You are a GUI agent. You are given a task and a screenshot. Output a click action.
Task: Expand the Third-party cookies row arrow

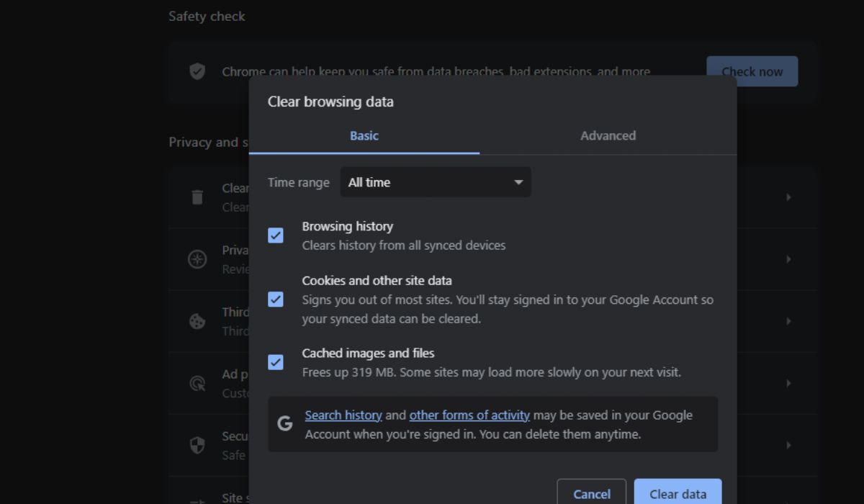click(x=788, y=321)
